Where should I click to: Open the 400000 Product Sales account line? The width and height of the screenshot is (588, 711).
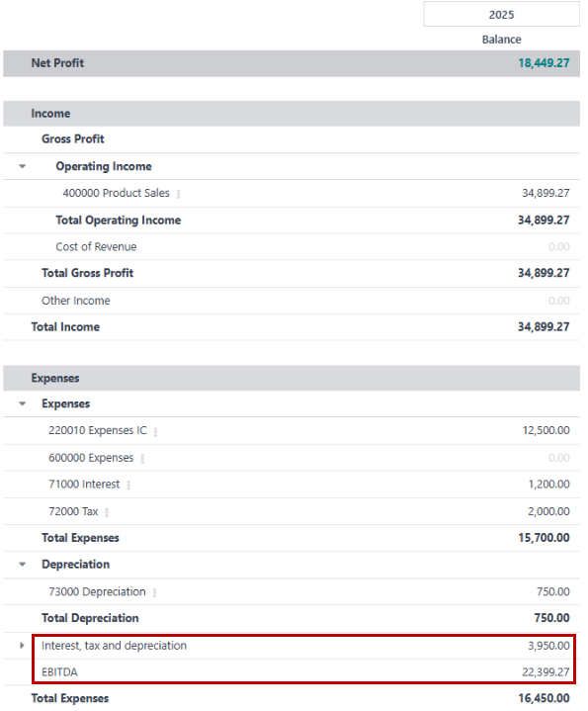click(116, 193)
